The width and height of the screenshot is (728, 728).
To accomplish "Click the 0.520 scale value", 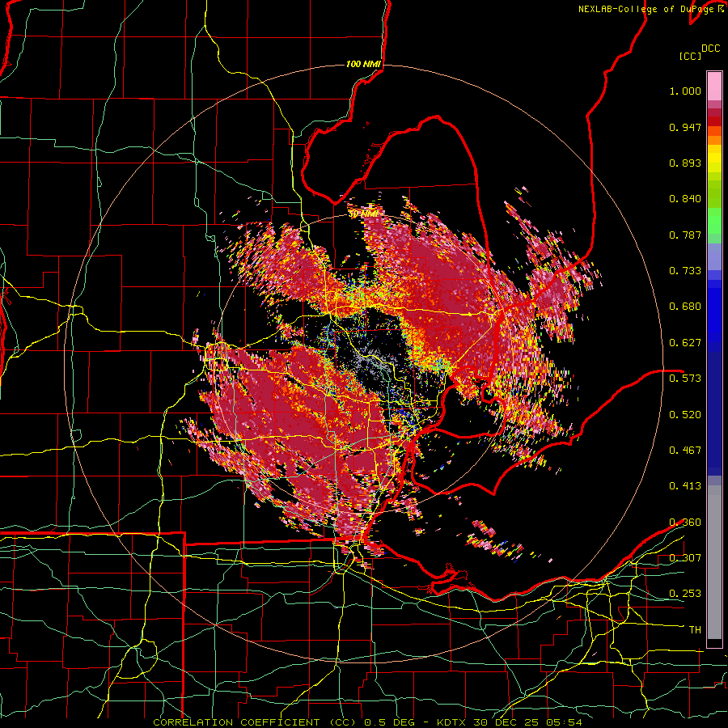I will pos(685,415).
